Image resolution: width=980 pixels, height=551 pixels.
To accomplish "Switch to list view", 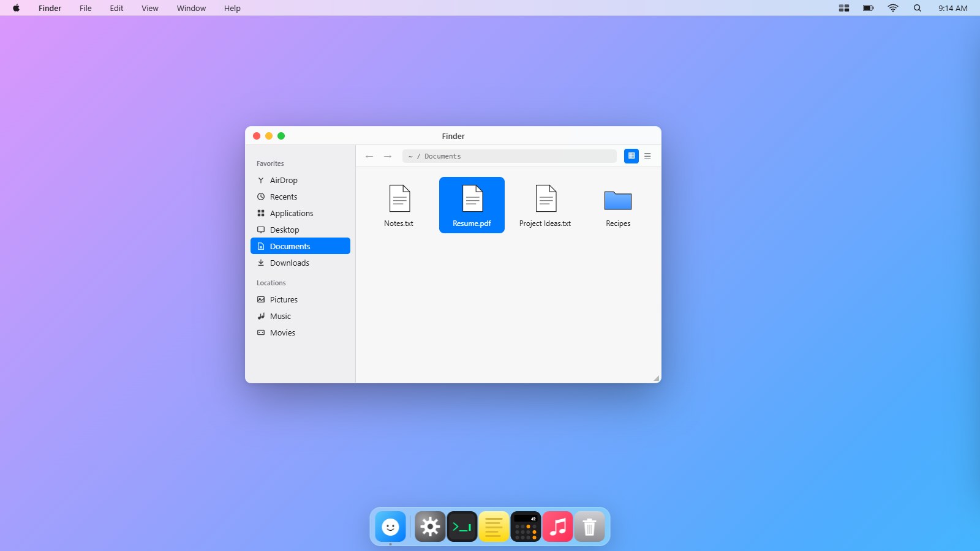I will [647, 156].
